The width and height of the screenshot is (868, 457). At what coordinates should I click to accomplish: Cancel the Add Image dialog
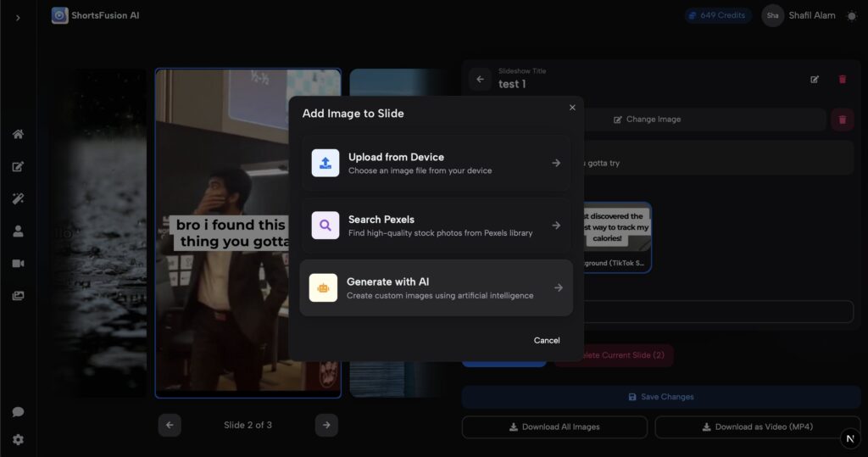click(547, 340)
